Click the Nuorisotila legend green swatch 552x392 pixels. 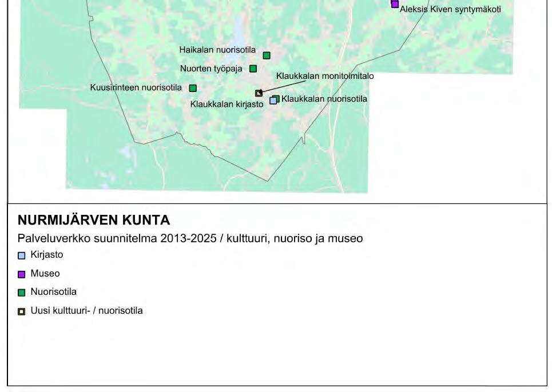22,293
